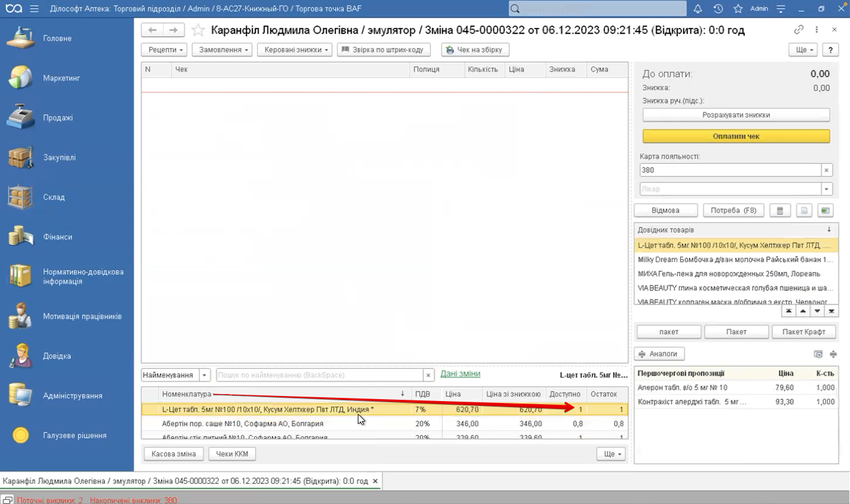Click the copy link chain icon
The width and height of the screenshot is (850, 504).
click(x=799, y=30)
